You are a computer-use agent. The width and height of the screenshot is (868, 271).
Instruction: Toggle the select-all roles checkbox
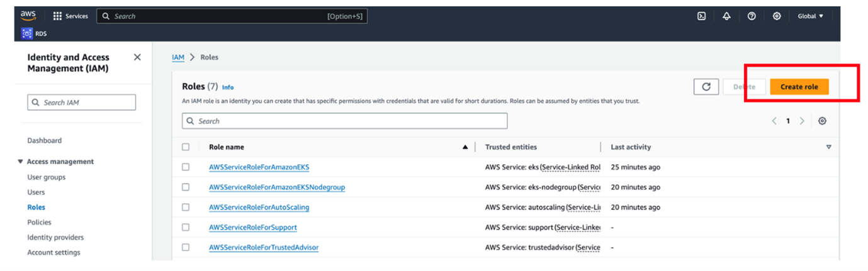[x=186, y=147]
